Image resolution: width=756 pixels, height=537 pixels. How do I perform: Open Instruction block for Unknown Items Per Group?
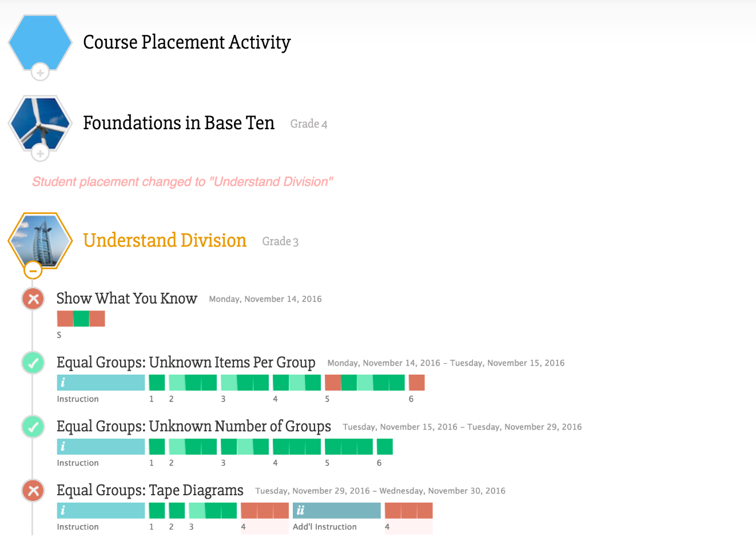pyautogui.click(x=101, y=383)
